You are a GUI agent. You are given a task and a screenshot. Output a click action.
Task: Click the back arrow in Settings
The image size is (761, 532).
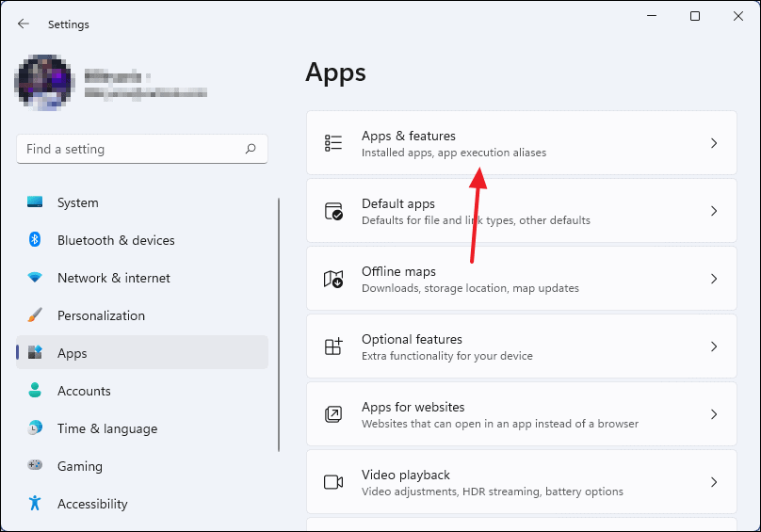click(24, 24)
